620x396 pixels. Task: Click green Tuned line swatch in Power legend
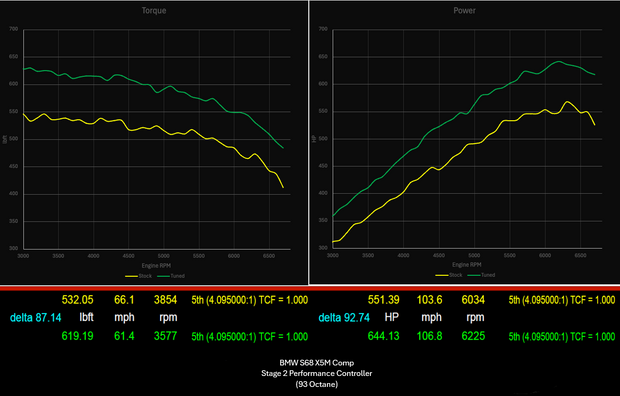pos(474,275)
